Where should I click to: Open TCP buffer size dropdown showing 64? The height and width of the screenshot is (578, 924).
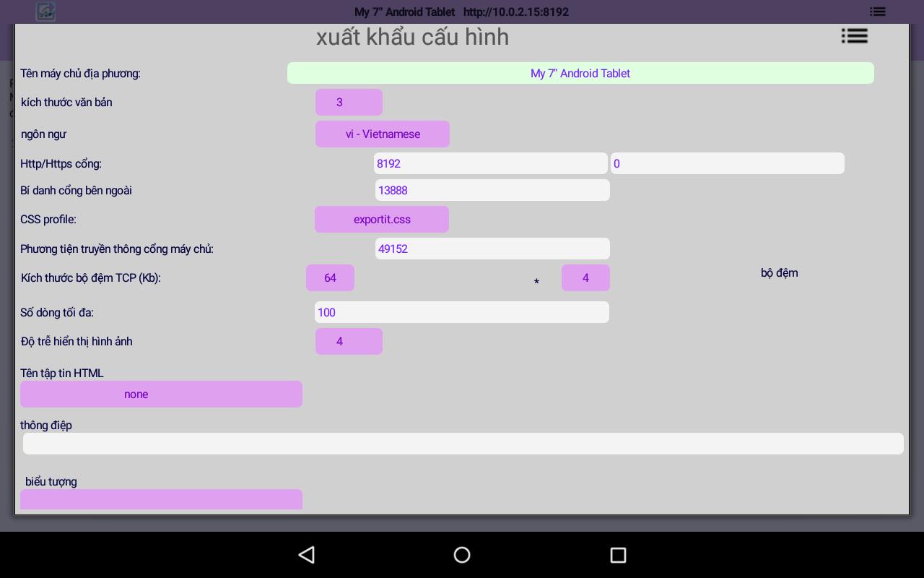(330, 277)
